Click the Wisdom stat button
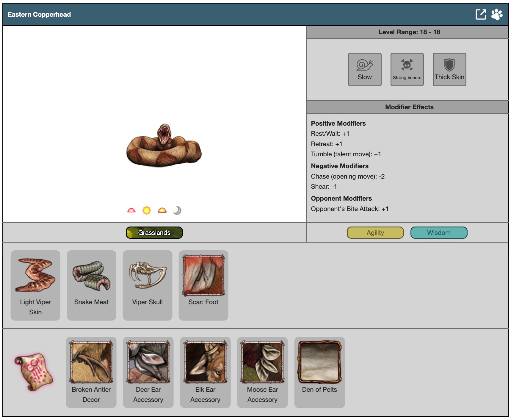The width and height of the screenshot is (511, 420). click(x=439, y=233)
